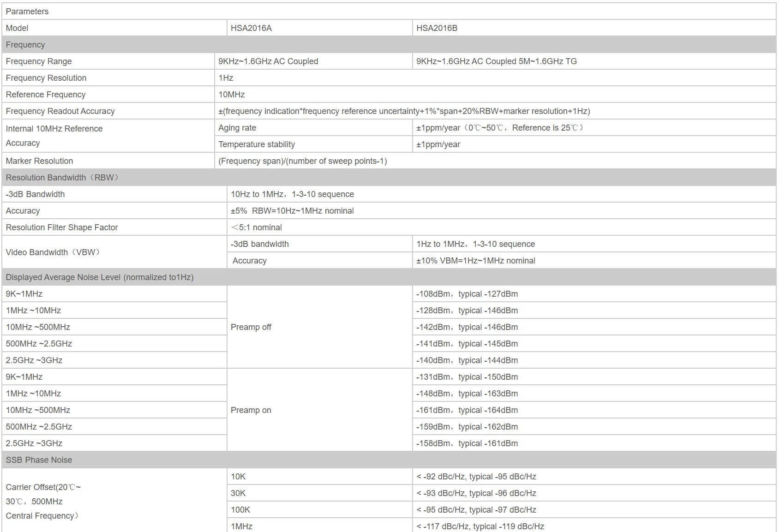Select "±10% VBM=1Hz~1MHz nominal" value

tap(476, 261)
